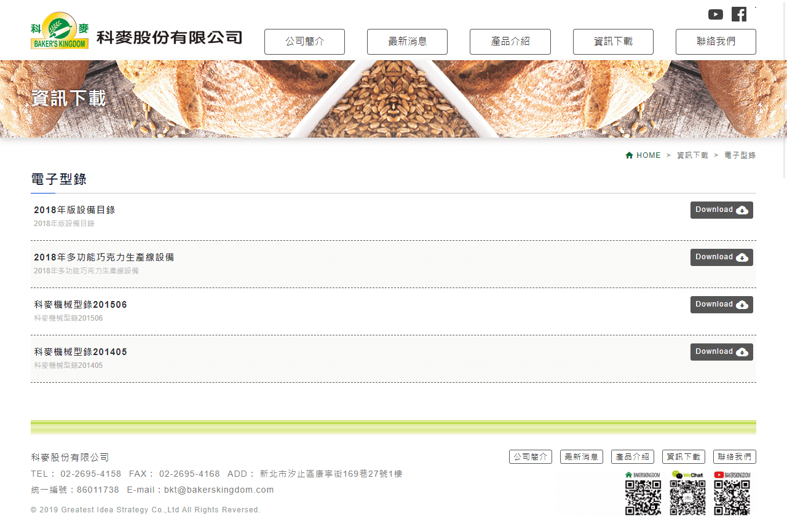Click the address 新北市汐止區康寧街169巷27號1樓
The image size is (787, 532).
tap(331, 474)
